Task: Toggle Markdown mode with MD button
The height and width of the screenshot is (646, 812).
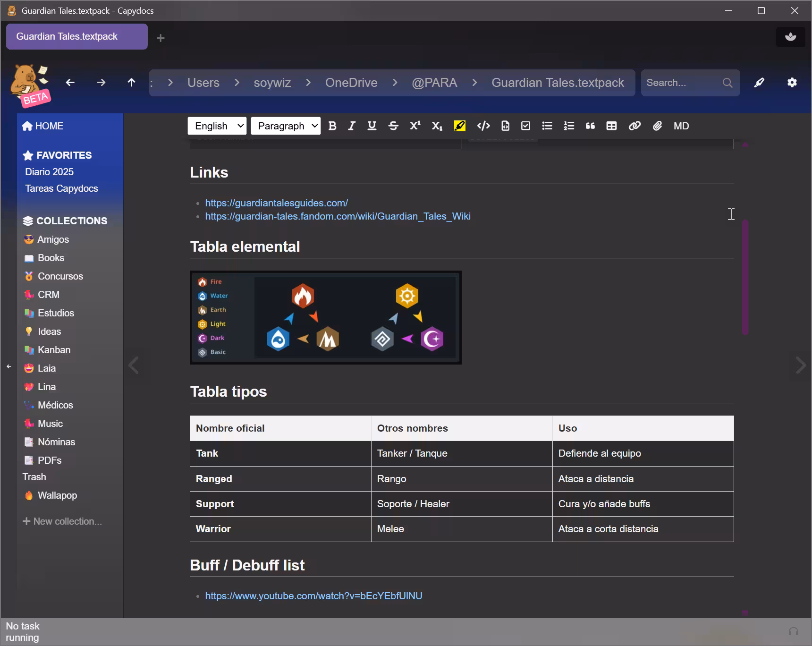Action: pos(681,126)
